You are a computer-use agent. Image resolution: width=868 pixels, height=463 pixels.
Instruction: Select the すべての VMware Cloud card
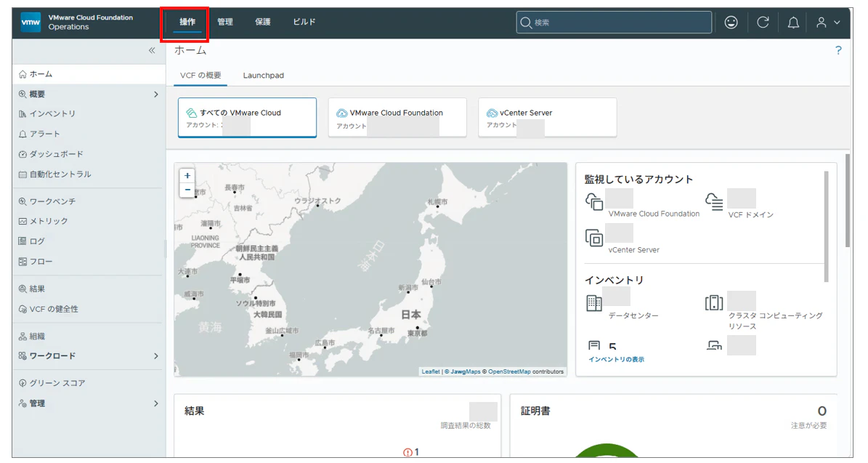[x=248, y=118]
